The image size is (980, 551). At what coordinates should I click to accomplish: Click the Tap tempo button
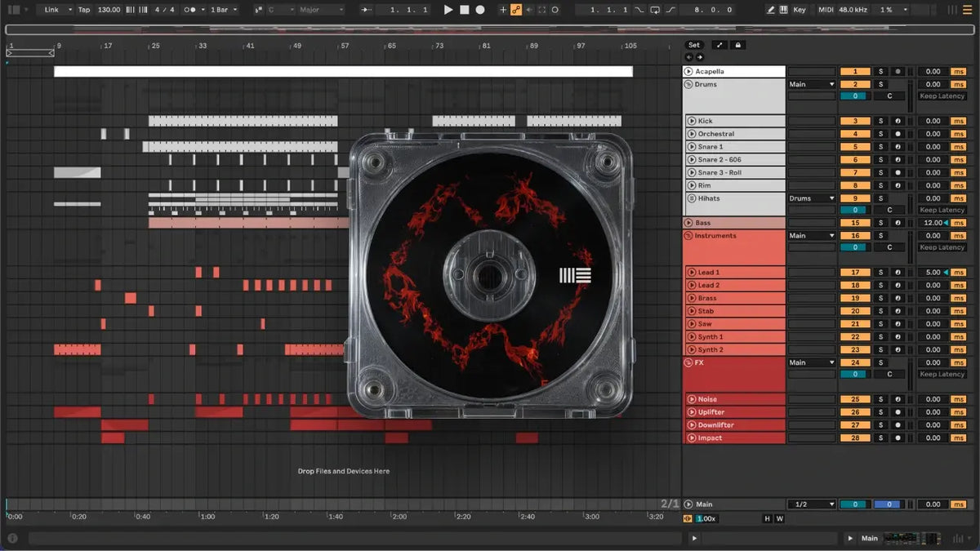click(84, 10)
